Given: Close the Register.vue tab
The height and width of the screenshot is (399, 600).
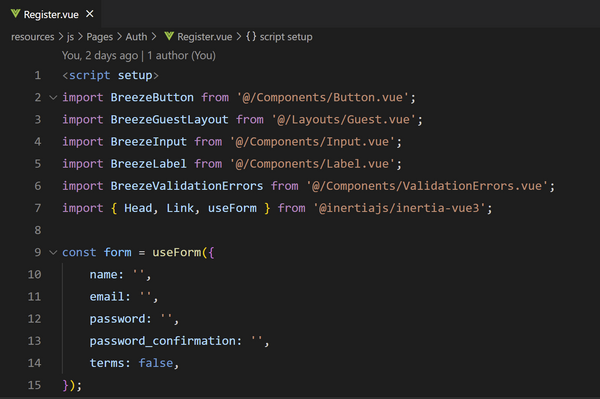Looking at the screenshot, I should point(90,14).
